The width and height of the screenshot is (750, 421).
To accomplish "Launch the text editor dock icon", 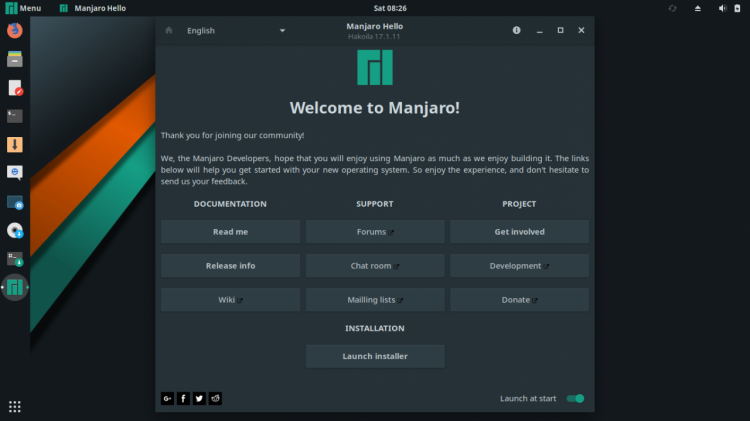I will [x=15, y=88].
